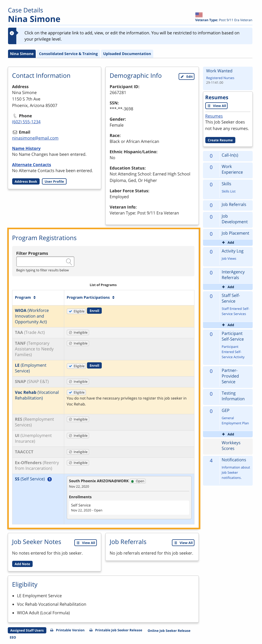Screen dimensions: 262x644
Task: Enroll in LE Employment Service
Action: [x=94, y=365]
